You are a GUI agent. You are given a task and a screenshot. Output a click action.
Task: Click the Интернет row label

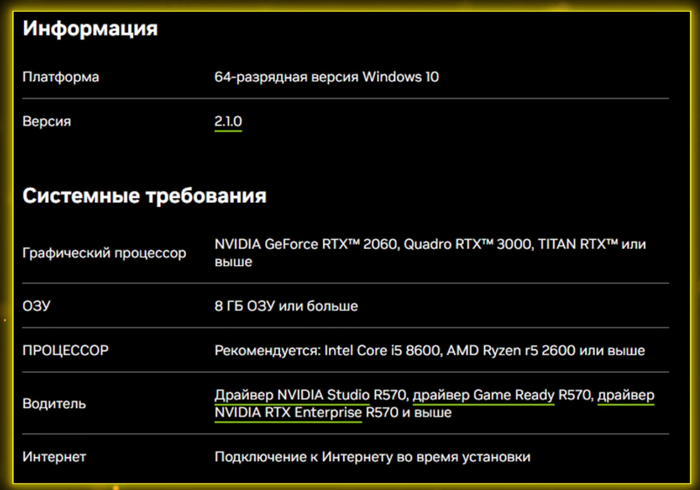pos(54,457)
